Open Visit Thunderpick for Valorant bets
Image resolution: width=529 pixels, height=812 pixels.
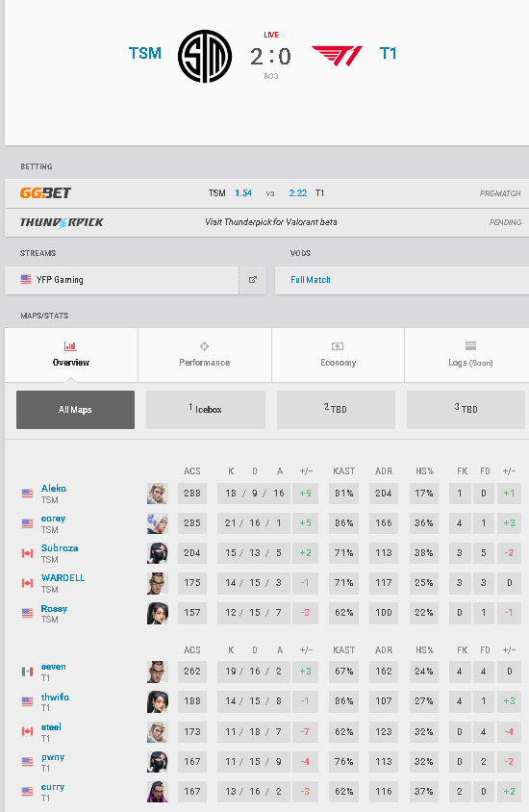pos(270,222)
